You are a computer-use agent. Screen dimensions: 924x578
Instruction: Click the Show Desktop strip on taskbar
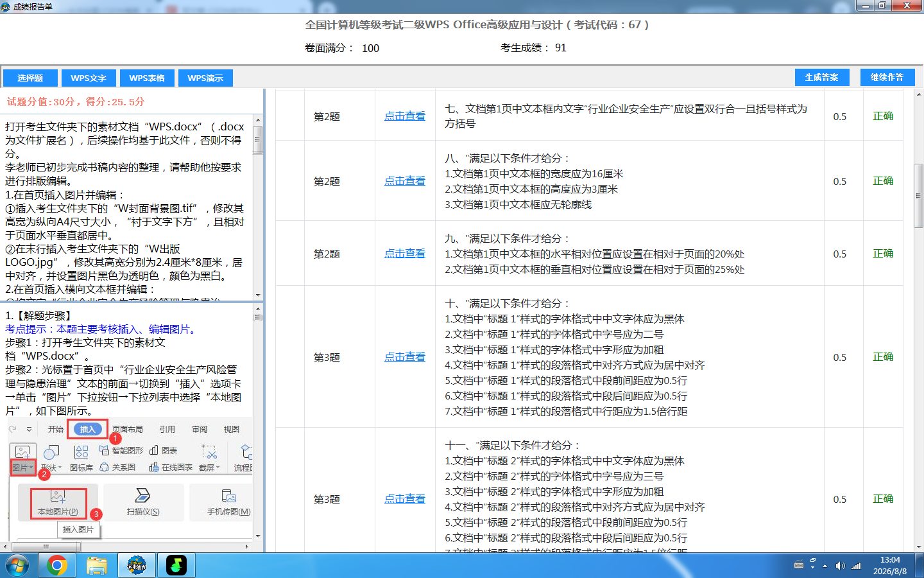coord(920,566)
